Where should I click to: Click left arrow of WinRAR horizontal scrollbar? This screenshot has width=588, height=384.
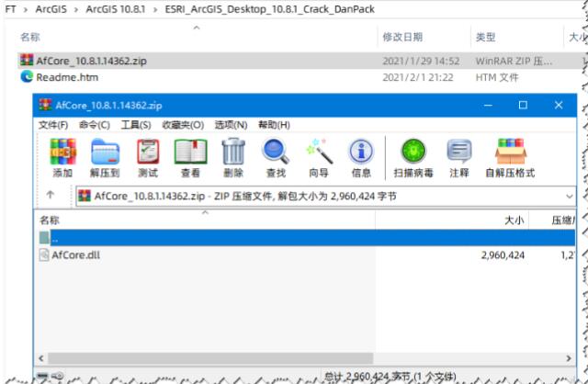pyautogui.click(x=41, y=358)
